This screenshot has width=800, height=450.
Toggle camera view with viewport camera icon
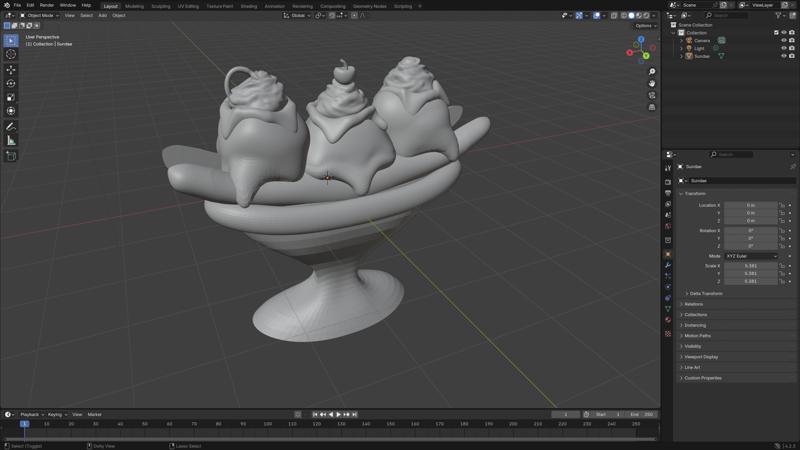tap(652, 95)
